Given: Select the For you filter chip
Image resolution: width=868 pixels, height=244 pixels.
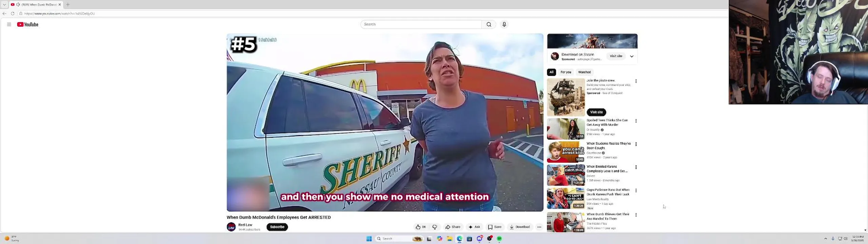Looking at the screenshot, I should pos(566,72).
